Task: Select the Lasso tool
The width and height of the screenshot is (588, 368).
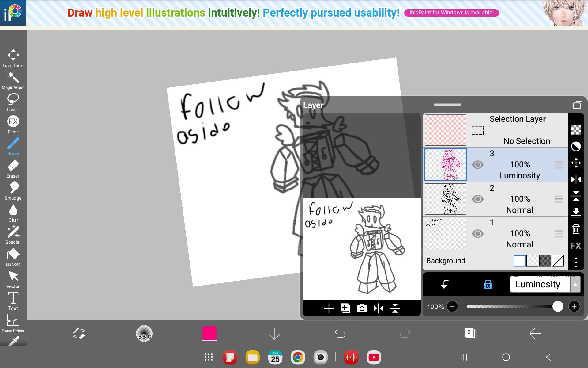Action: coord(13,102)
